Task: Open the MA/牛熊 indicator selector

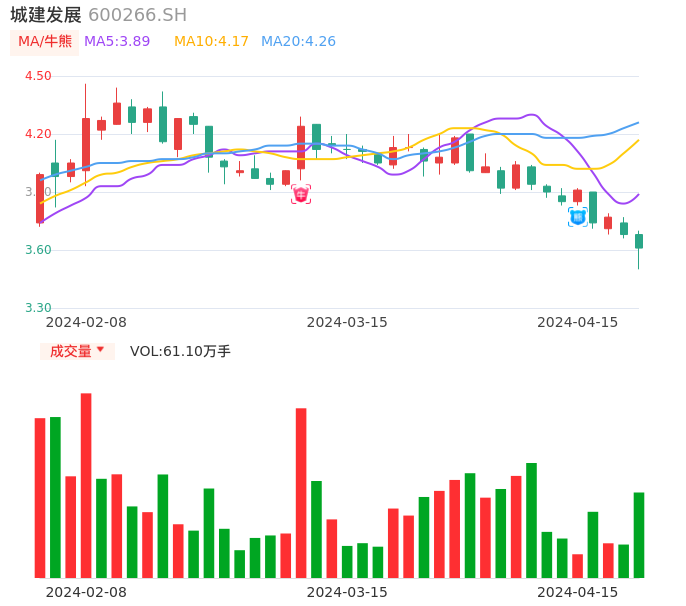Action: click(44, 42)
